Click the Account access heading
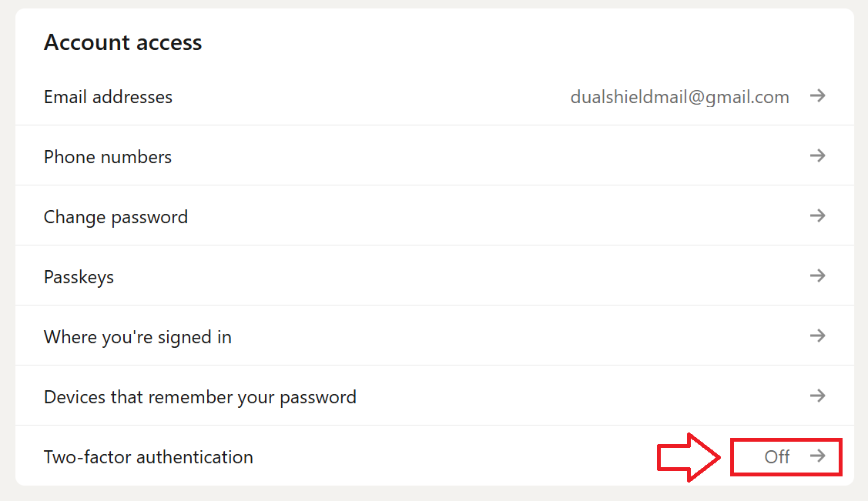 coord(122,42)
